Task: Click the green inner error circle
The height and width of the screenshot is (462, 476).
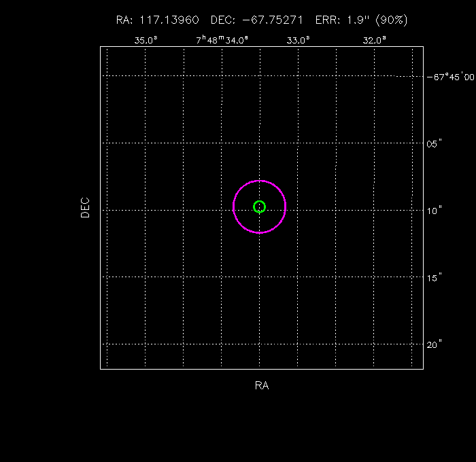Action: 259,207
